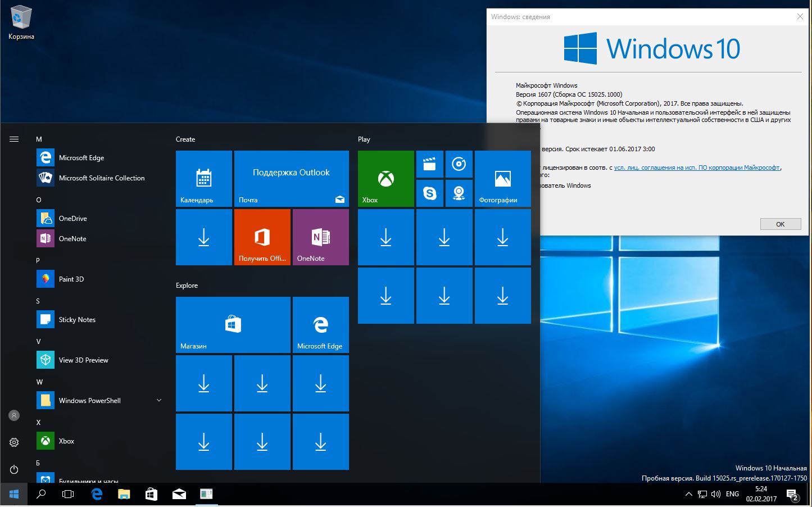Open the purple OneNote tile
This screenshot has height=507, width=812.
point(321,237)
